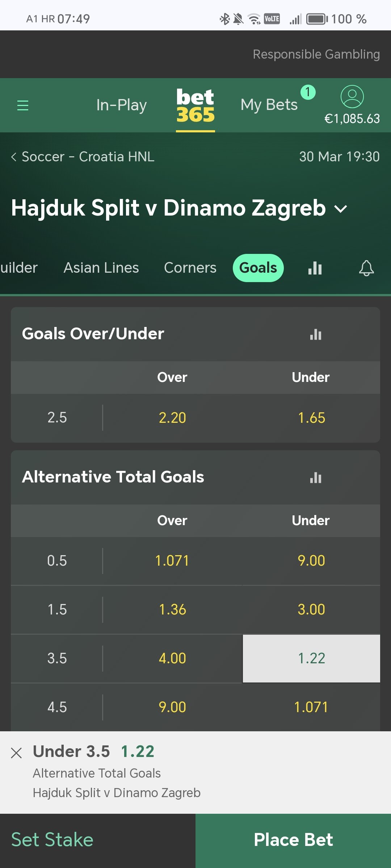
Task: Open stats icon for Alternative Total Goals
Action: pyautogui.click(x=316, y=477)
